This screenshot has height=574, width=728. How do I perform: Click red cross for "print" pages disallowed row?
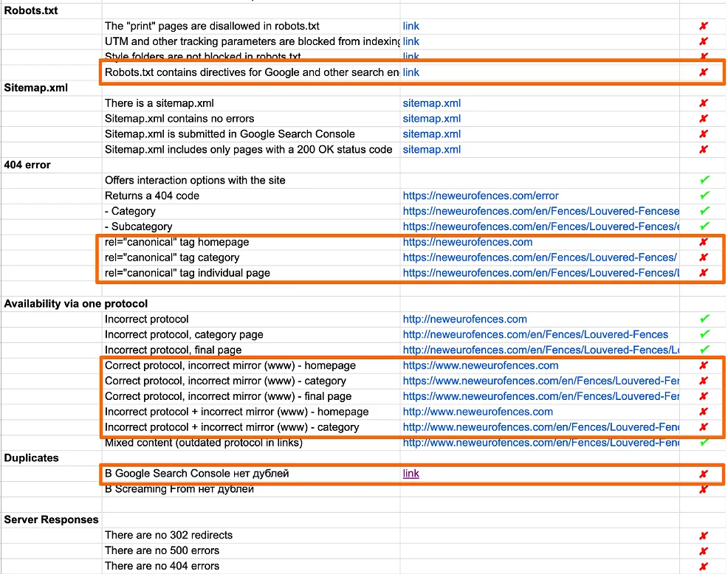703,26
